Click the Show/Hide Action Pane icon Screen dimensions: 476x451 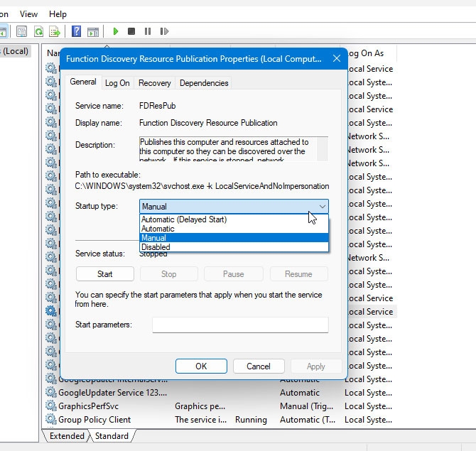click(93, 31)
